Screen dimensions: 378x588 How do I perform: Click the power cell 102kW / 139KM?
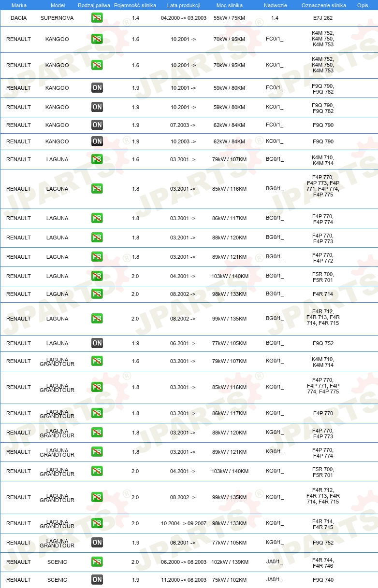(230, 562)
